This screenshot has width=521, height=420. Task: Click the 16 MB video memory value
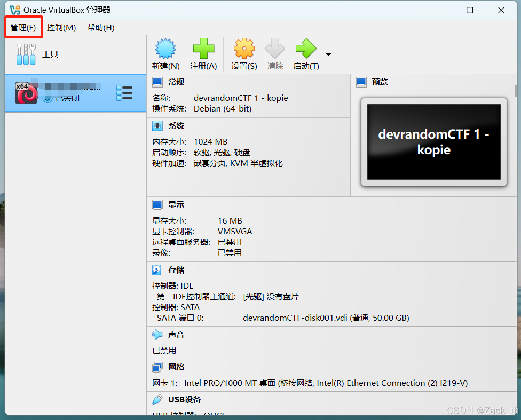click(x=230, y=220)
